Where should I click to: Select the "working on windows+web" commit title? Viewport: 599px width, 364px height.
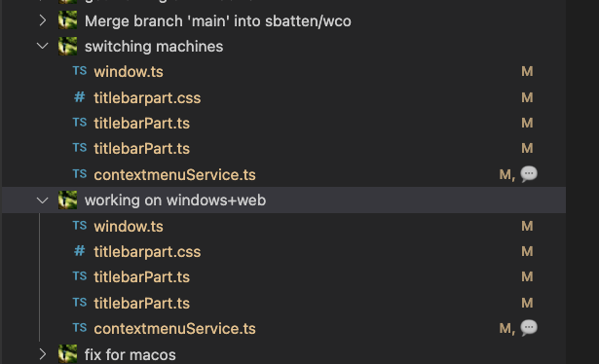pyautogui.click(x=175, y=200)
